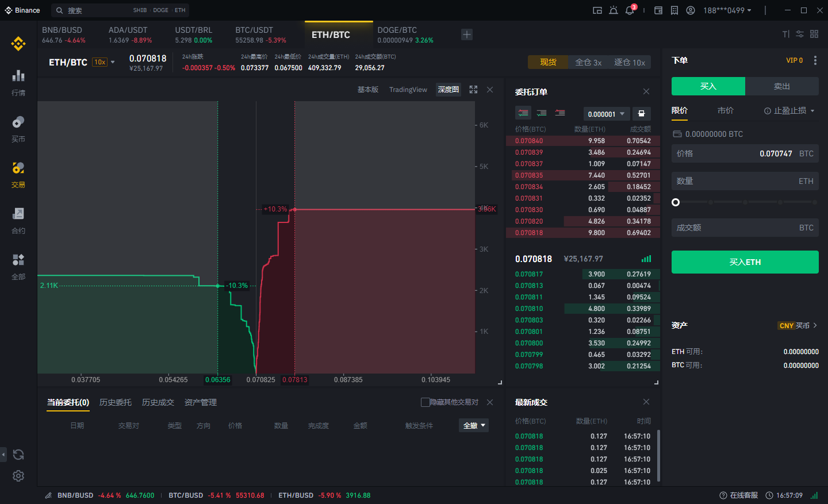Open settings gear in the sidebar
The height and width of the screenshot is (504, 828).
18,476
